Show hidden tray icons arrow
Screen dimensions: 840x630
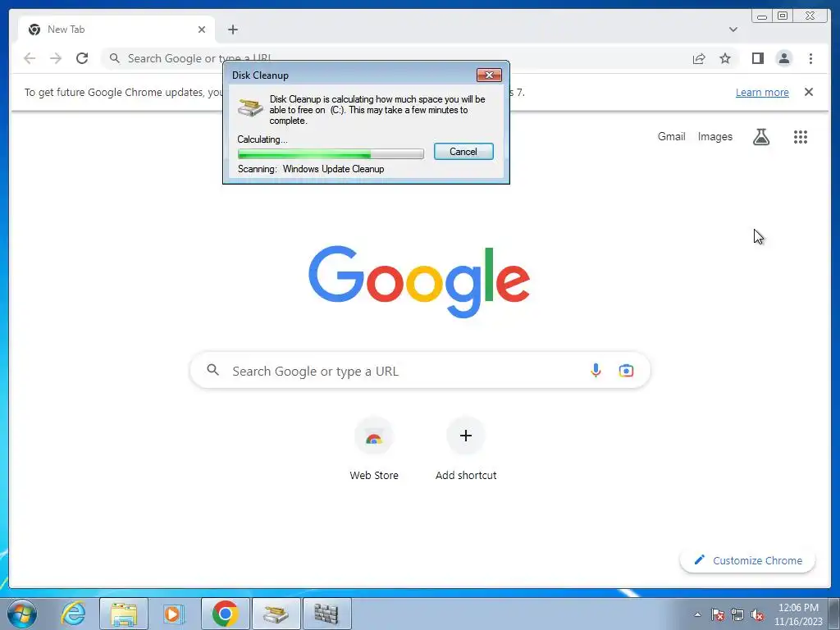point(697,614)
